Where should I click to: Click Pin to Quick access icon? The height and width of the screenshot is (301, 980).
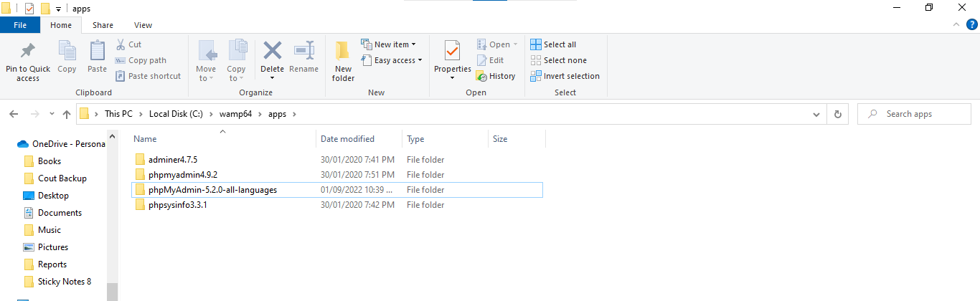coord(28,52)
